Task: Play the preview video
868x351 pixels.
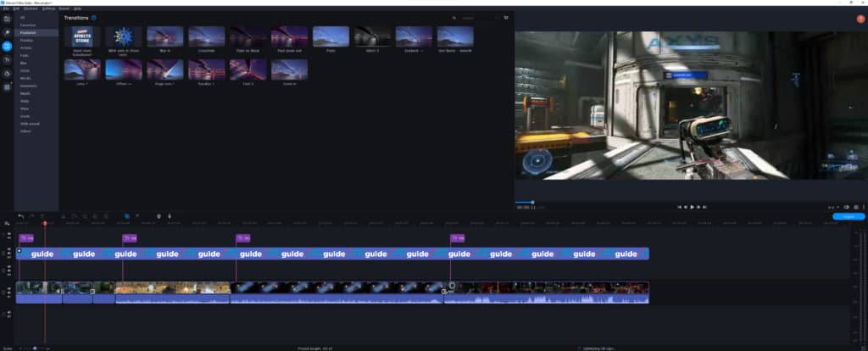Action: click(692, 207)
